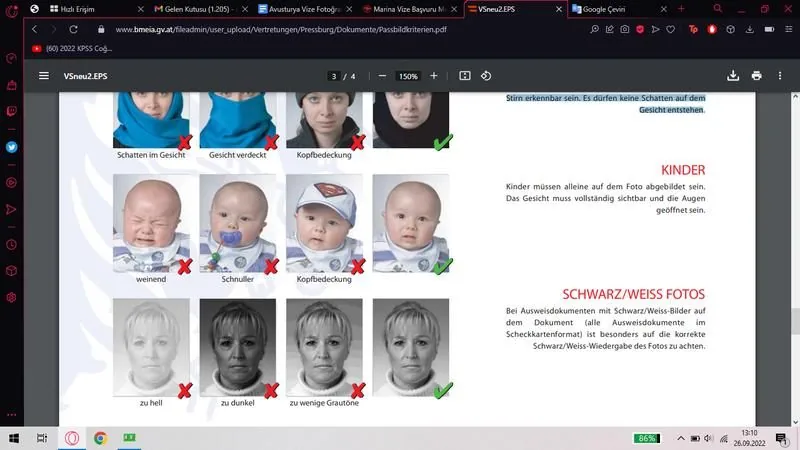
Task: Click the 'zu hell' overexposed photo
Action: tap(151, 347)
